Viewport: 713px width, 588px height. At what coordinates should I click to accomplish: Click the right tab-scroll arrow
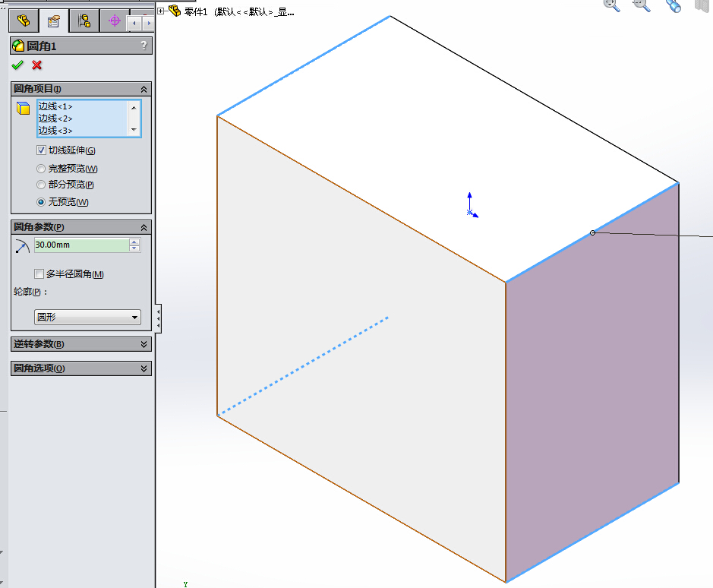click(x=148, y=24)
